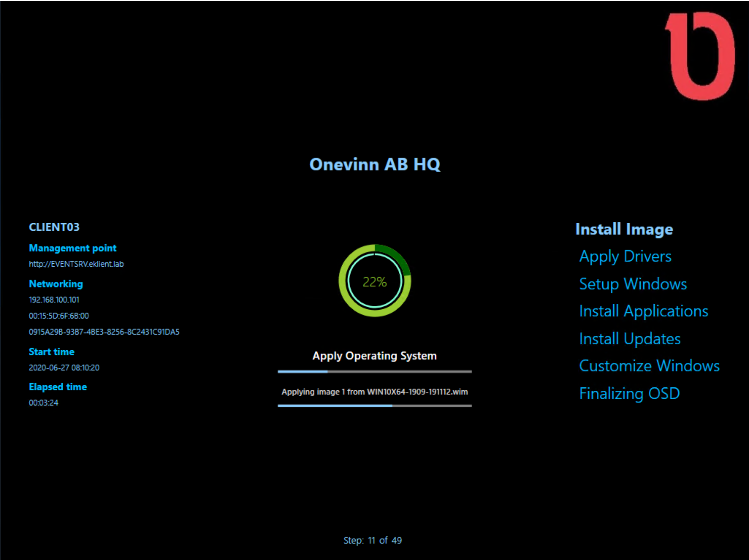The height and width of the screenshot is (560, 749).
Task: Select the 'Setup Windows' stage
Action: [x=633, y=284]
